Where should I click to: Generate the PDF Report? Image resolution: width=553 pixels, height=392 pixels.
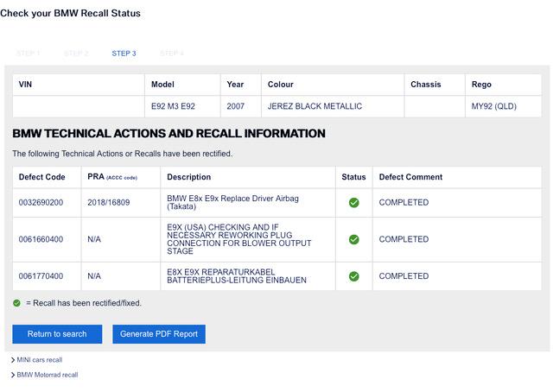159,334
